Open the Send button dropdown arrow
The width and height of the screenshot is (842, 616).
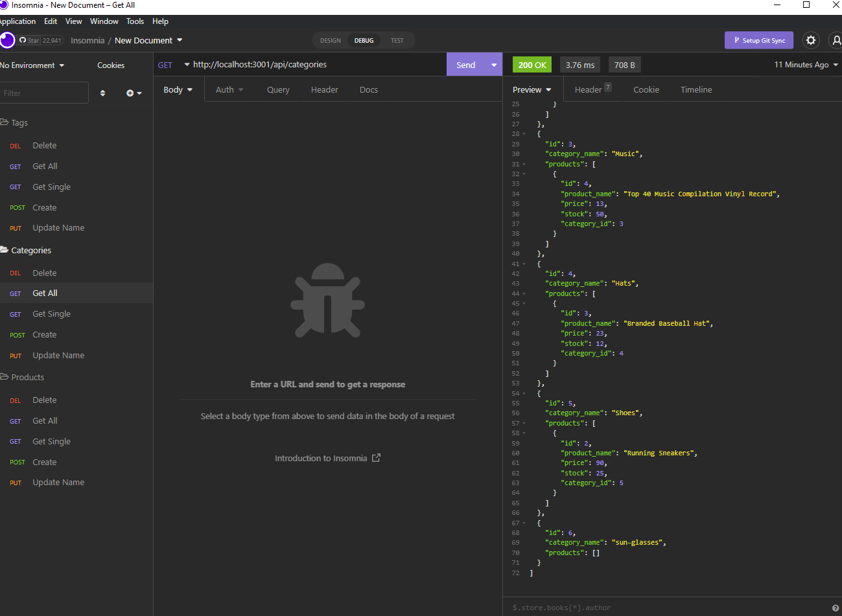[494, 65]
